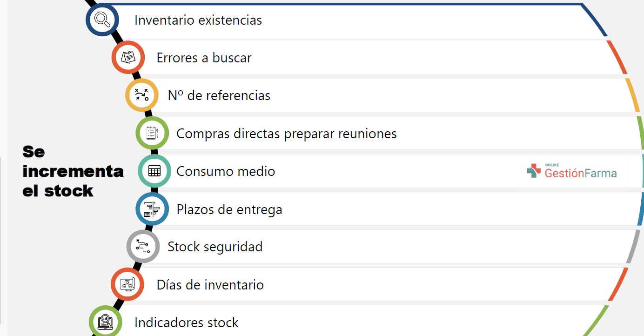This screenshot has height=336, width=644.
Task: Click the magnifying glass icon for Inventario existencias
Action: (102, 20)
